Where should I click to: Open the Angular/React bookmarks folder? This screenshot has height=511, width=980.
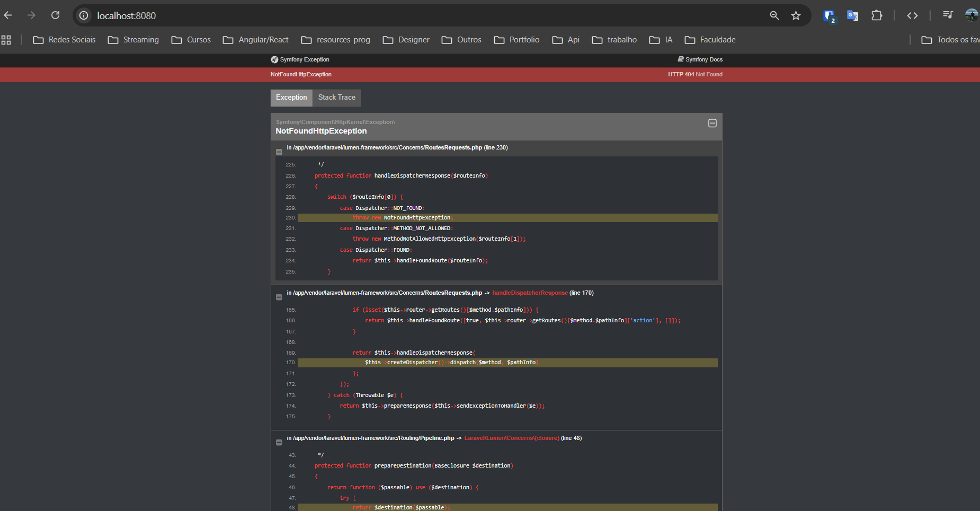pyautogui.click(x=256, y=40)
